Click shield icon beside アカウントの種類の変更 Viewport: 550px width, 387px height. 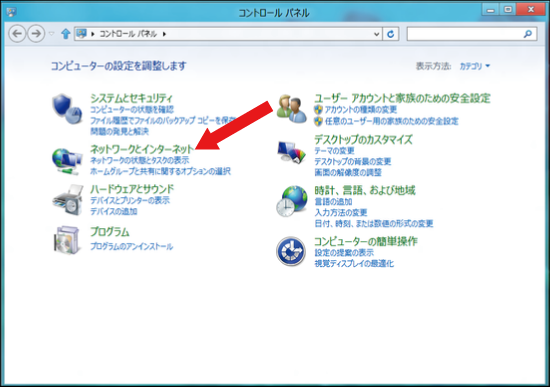point(318,109)
